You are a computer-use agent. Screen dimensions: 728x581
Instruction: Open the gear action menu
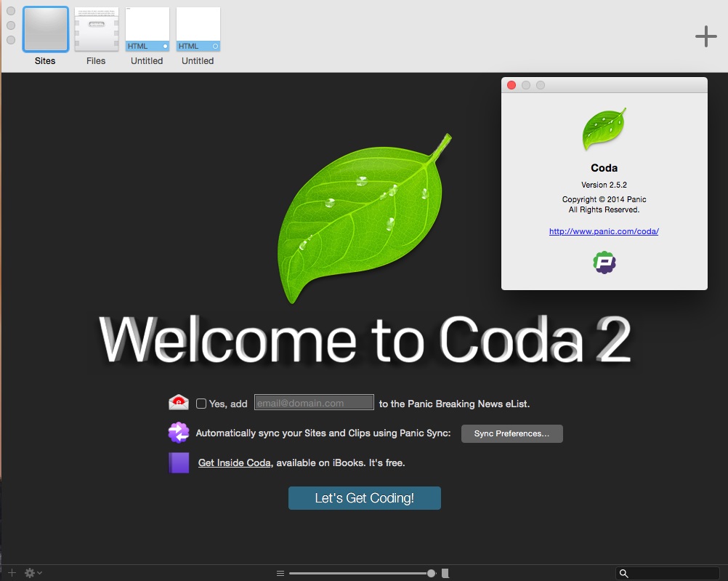coord(33,573)
